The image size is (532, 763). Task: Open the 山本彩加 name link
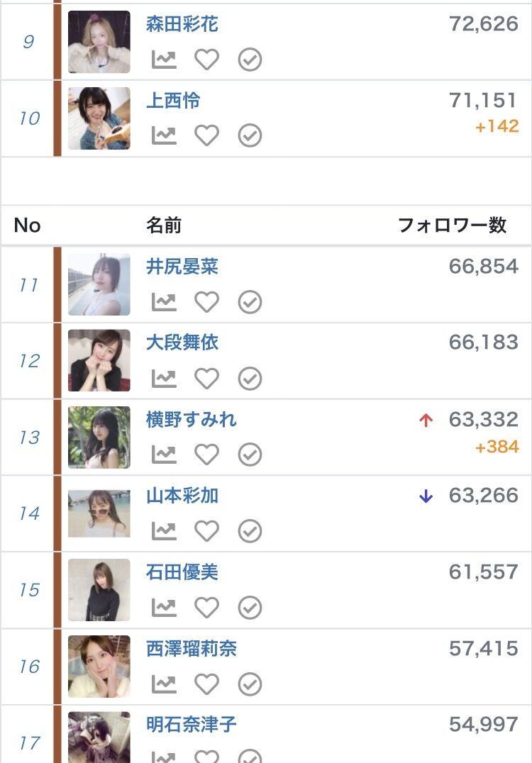click(182, 496)
